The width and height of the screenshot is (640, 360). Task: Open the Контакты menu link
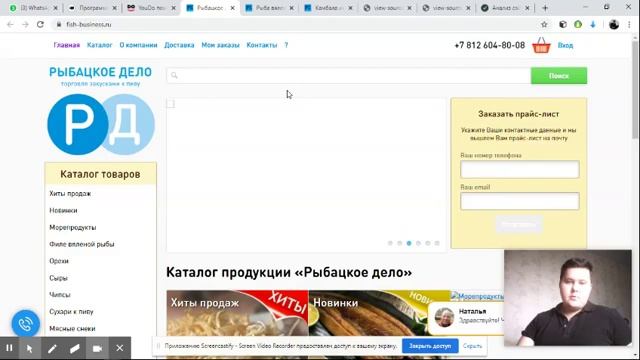[x=262, y=45]
